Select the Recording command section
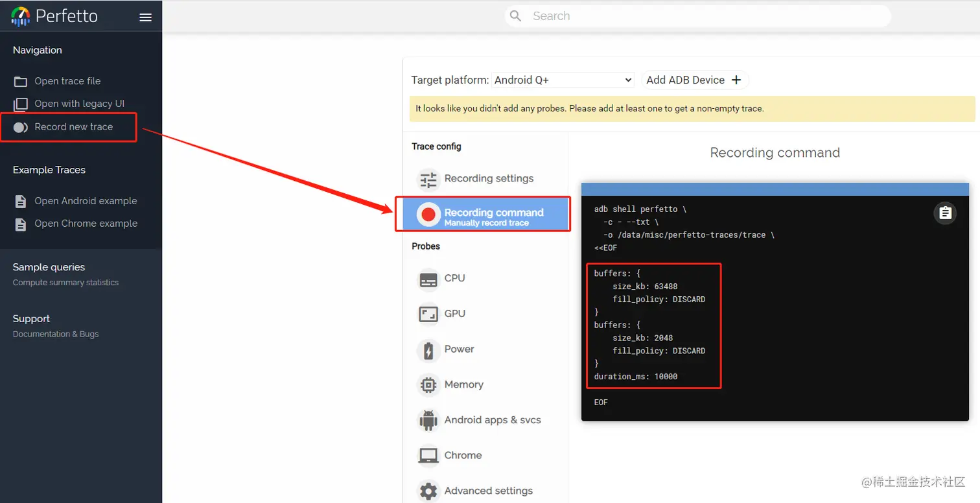 [x=485, y=215]
